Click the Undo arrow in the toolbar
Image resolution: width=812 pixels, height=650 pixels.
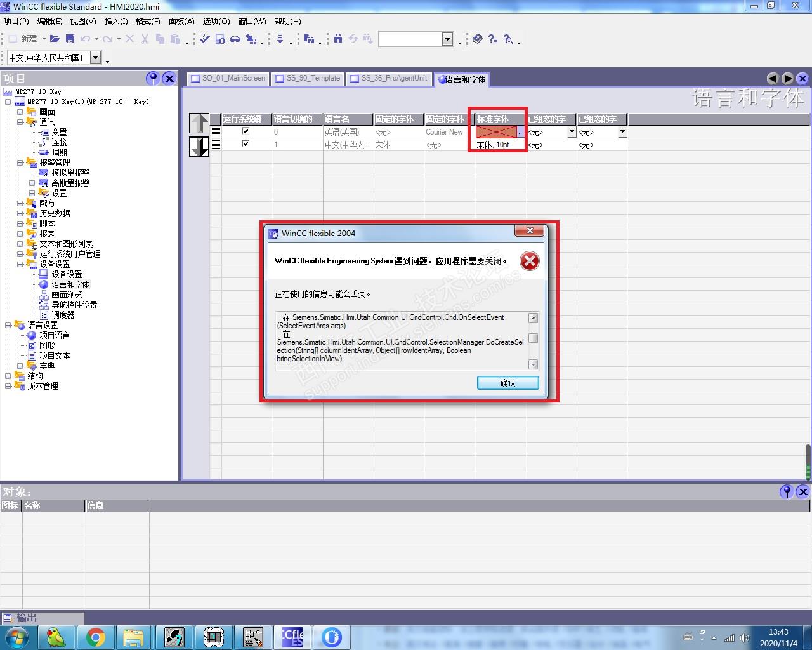click(85, 39)
